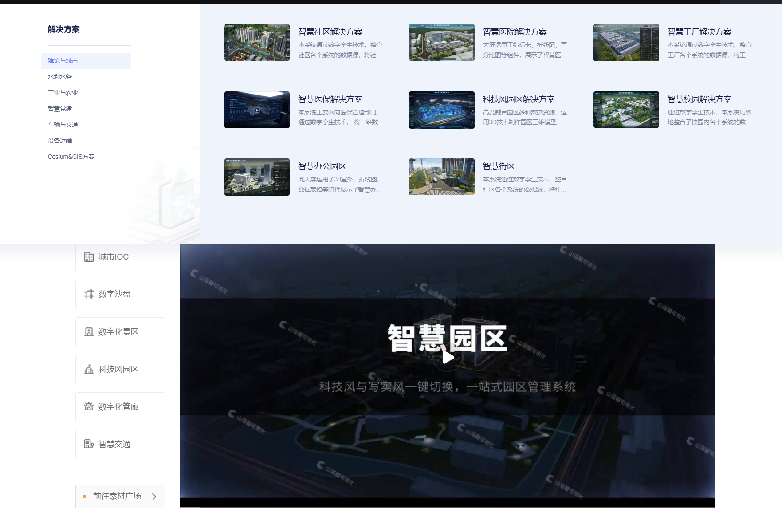Click 智慧街区 title link
Viewport: 782px width, 532px height.
pos(499,166)
